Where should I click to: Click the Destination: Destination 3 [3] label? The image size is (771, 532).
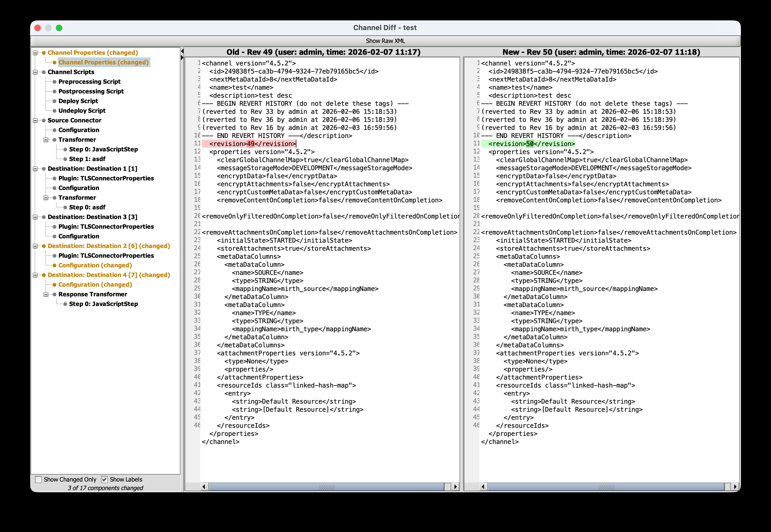[x=92, y=217]
